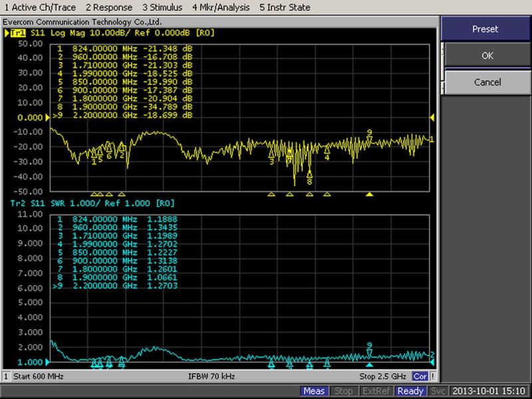Click the Cor correction indicator

pyautogui.click(x=420, y=376)
